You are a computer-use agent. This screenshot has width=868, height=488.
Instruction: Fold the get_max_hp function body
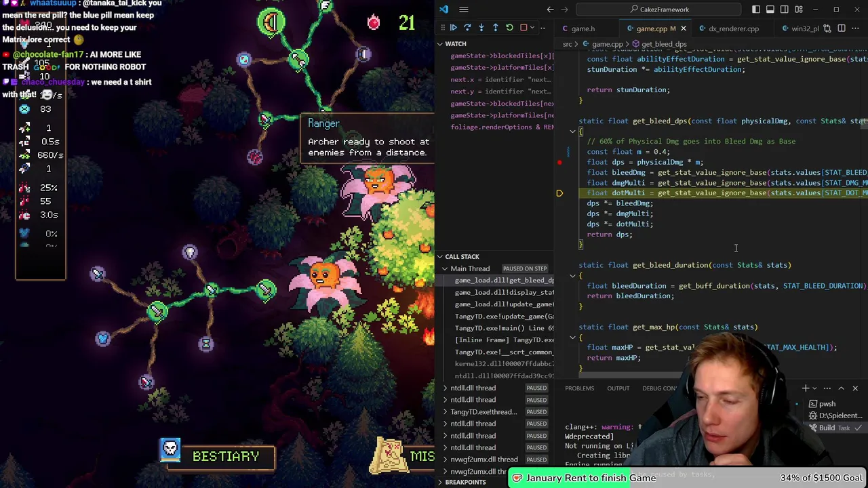tap(572, 337)
